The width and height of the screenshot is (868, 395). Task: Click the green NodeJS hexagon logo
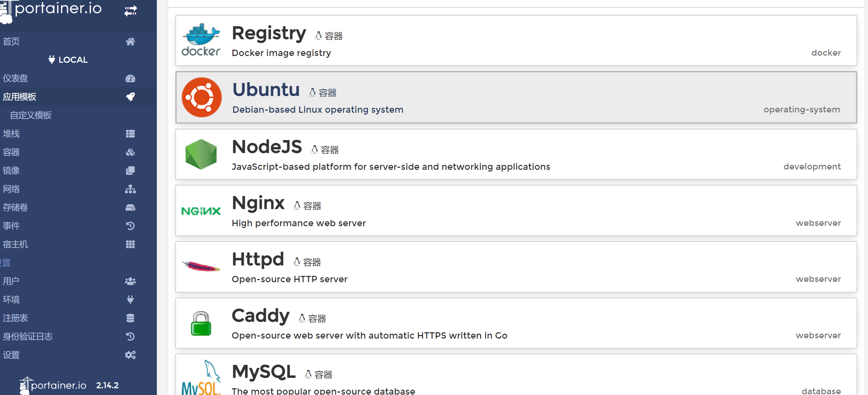pyautogui.click(x=201, y=154)
